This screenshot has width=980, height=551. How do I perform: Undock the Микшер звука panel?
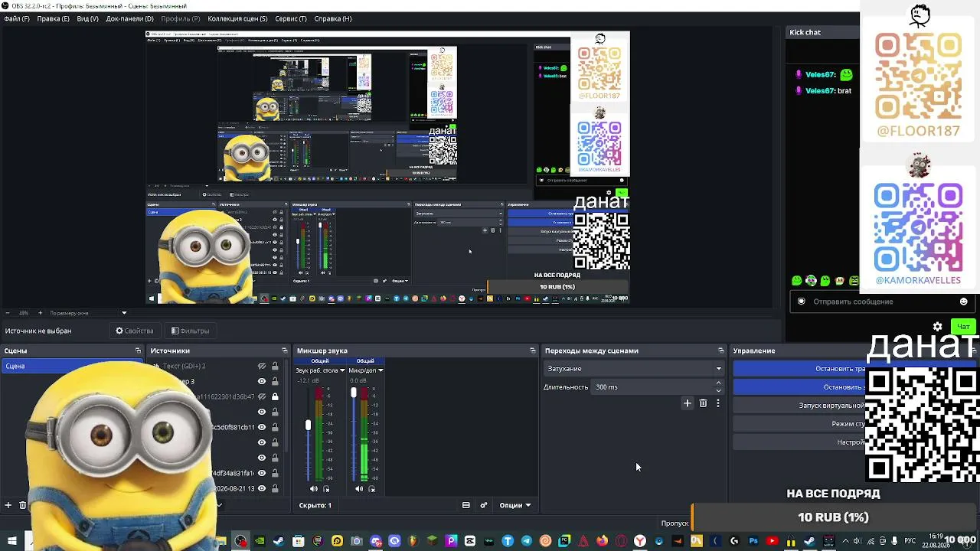point(533,350)
